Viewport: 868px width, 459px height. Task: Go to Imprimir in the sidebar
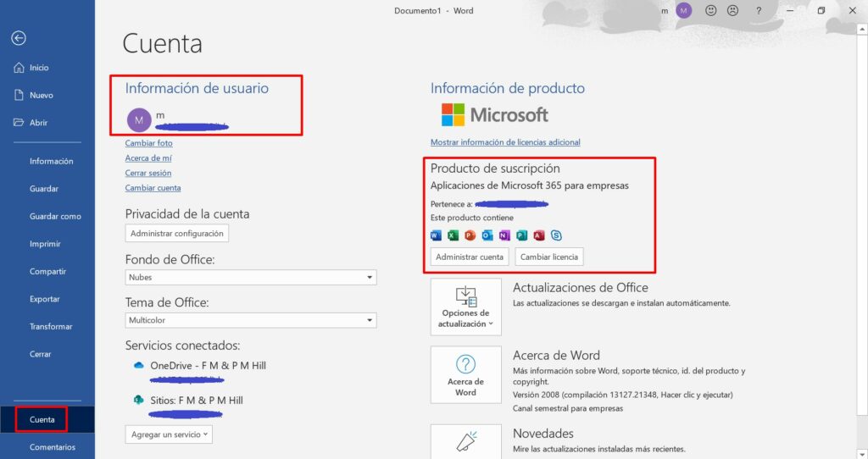pos(45,244)
